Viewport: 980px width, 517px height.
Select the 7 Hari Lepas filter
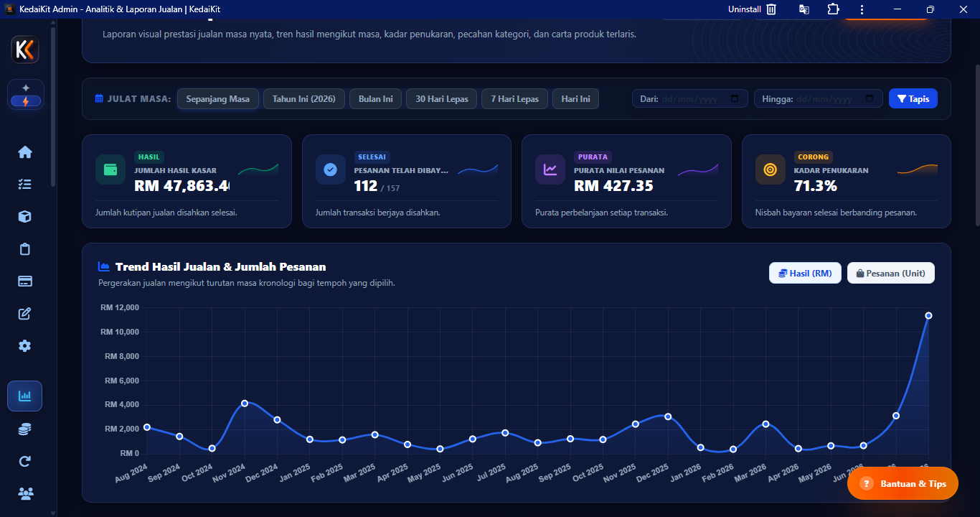click(515, 99)
